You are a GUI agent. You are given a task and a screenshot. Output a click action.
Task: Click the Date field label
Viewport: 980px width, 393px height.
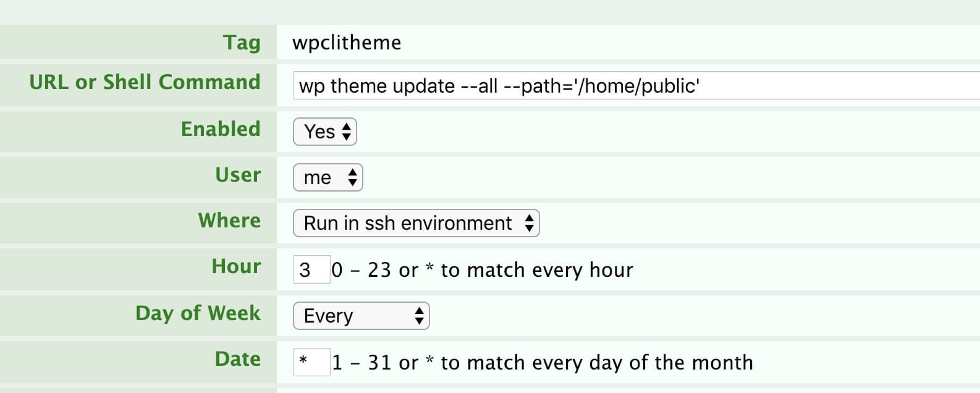click(237, 359)
